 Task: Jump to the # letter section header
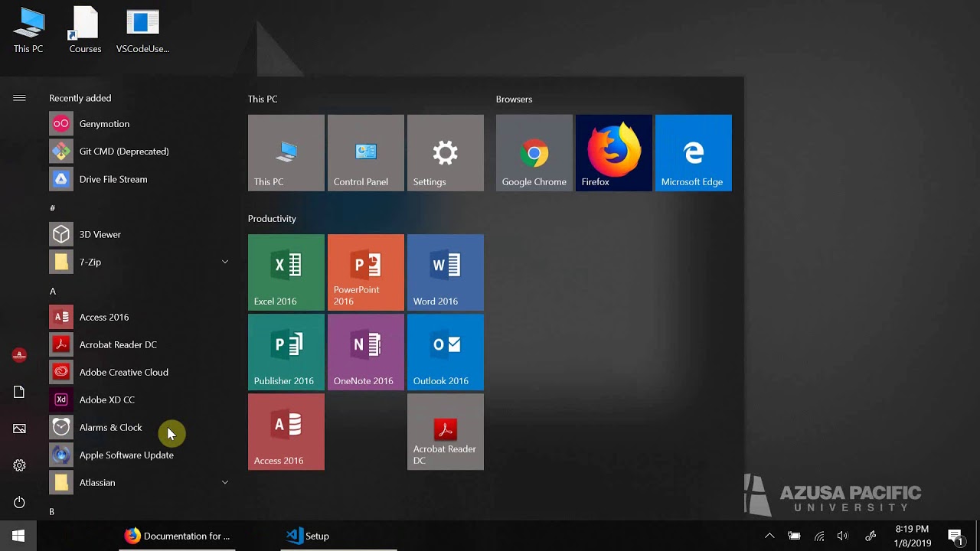pos(52,208)
